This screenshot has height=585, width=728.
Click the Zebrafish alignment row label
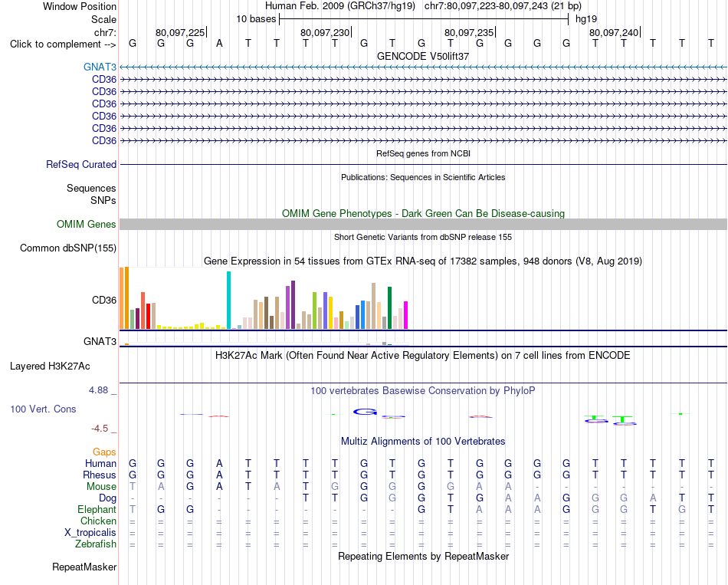tap(96, 544)
